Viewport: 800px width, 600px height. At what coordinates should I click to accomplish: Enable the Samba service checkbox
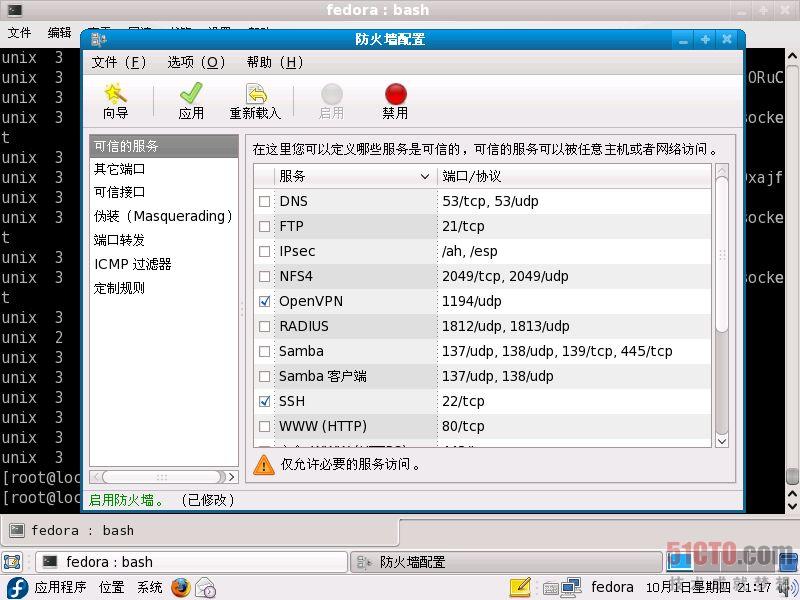click(264, 351)
